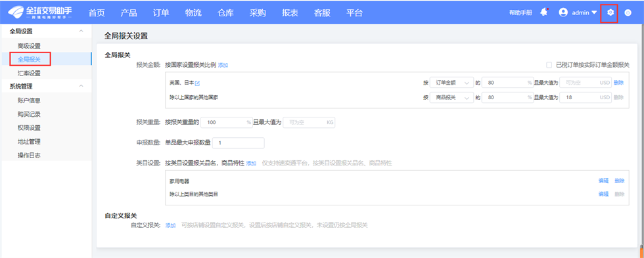Focus percent field for 除以上国家的其他国家
The image size is (644, 258).
(x=507, y=98)
